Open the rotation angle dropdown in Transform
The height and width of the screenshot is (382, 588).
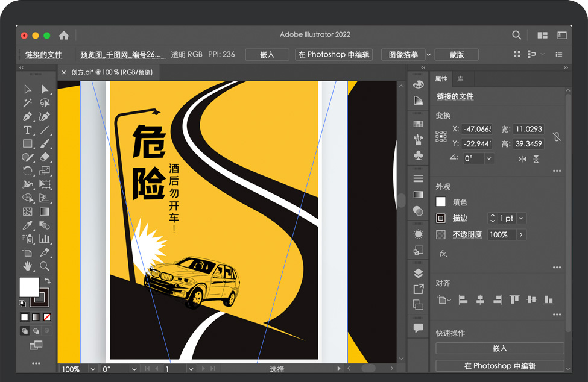[x=488, y=158]
